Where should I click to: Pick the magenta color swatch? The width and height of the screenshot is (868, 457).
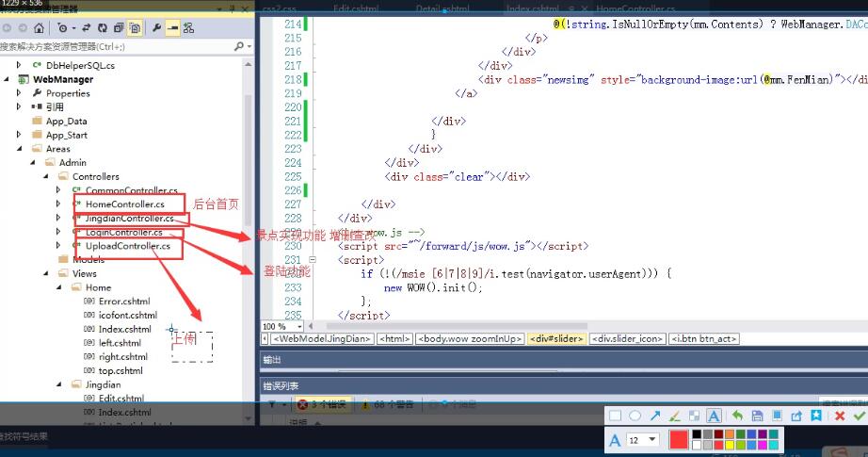(763, 445)
